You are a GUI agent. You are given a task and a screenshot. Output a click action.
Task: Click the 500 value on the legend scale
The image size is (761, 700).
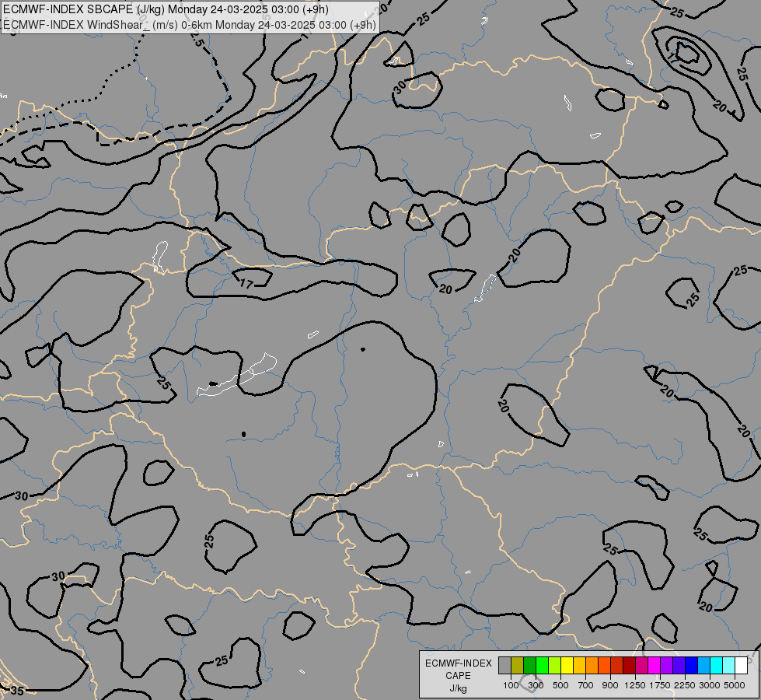coord(560,685)
